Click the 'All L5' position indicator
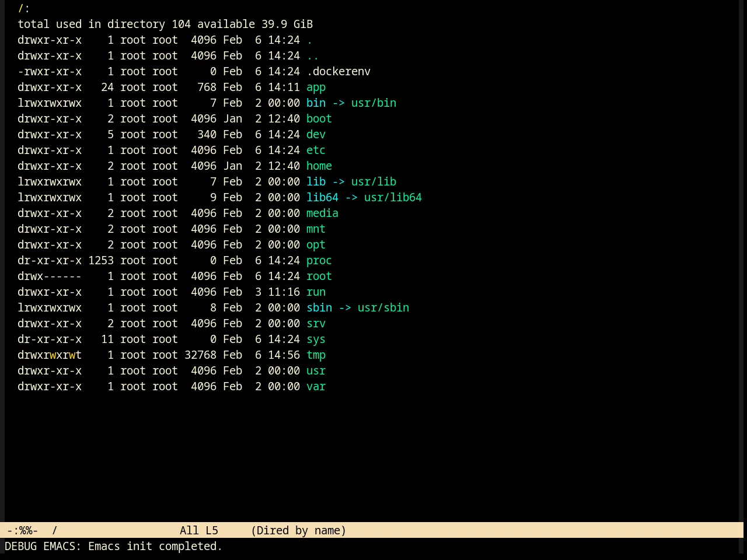The image size is (747, 560). 199,531
